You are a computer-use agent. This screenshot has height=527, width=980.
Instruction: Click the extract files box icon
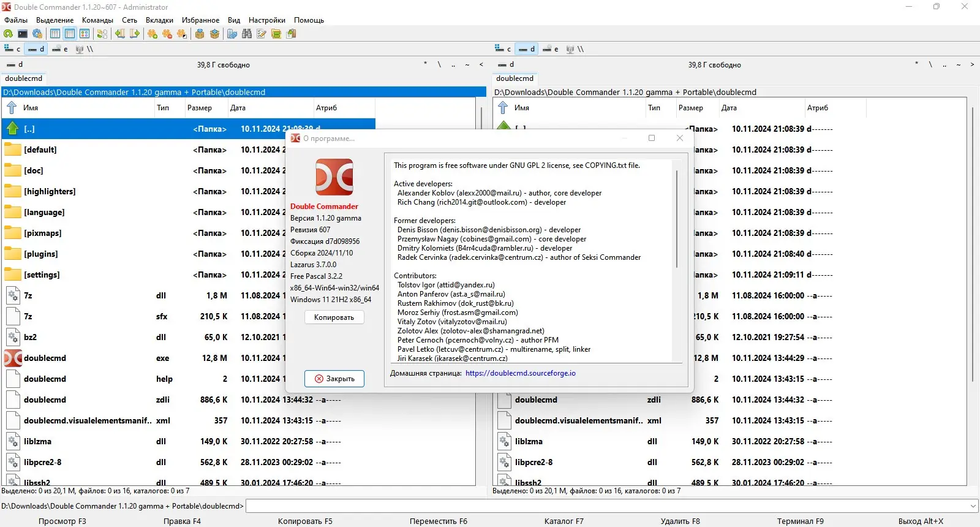pos(214,34)
